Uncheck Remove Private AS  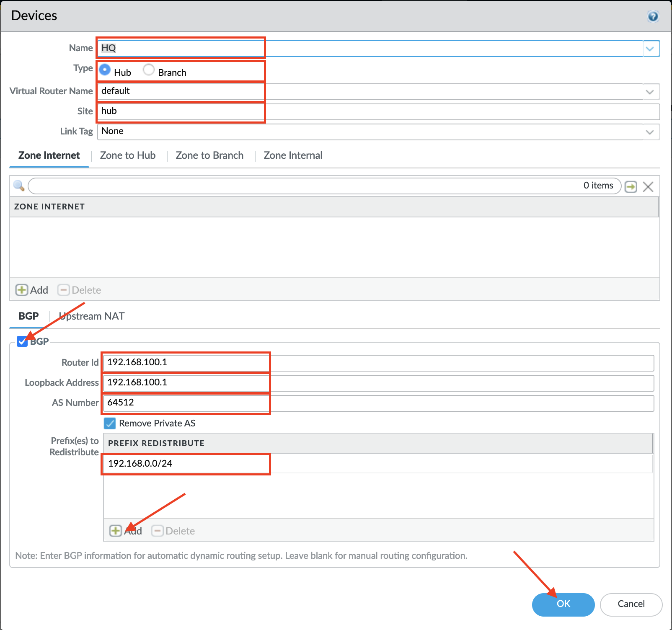point(110,423)
